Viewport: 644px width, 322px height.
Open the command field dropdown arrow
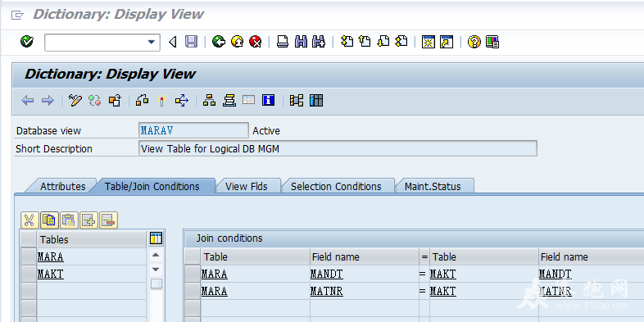click(x=151, y=42)
